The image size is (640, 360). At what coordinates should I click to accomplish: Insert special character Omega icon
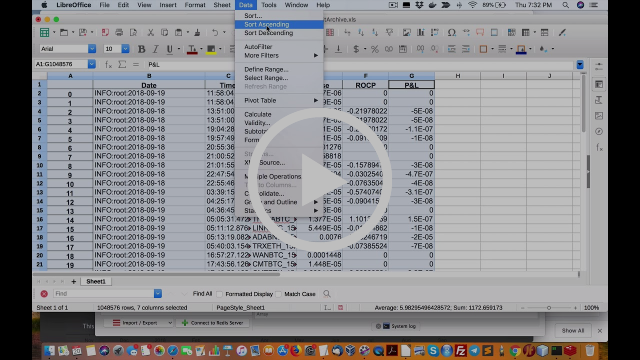point(451,33)
